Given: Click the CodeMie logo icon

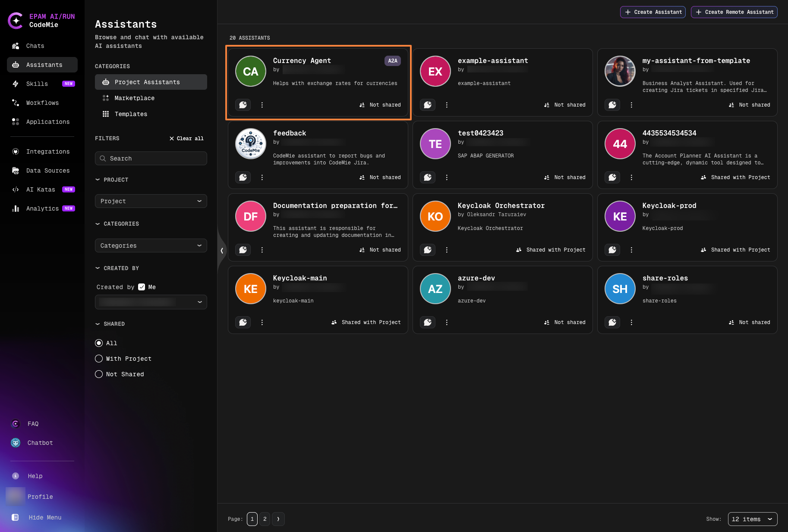Looking at the screenshot, I should coord(15,20).
